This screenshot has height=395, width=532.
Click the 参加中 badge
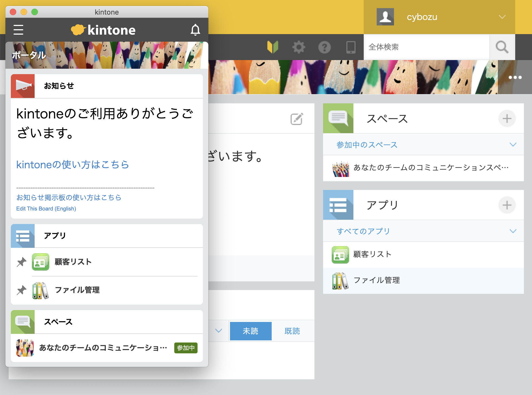tap(186, 348)
